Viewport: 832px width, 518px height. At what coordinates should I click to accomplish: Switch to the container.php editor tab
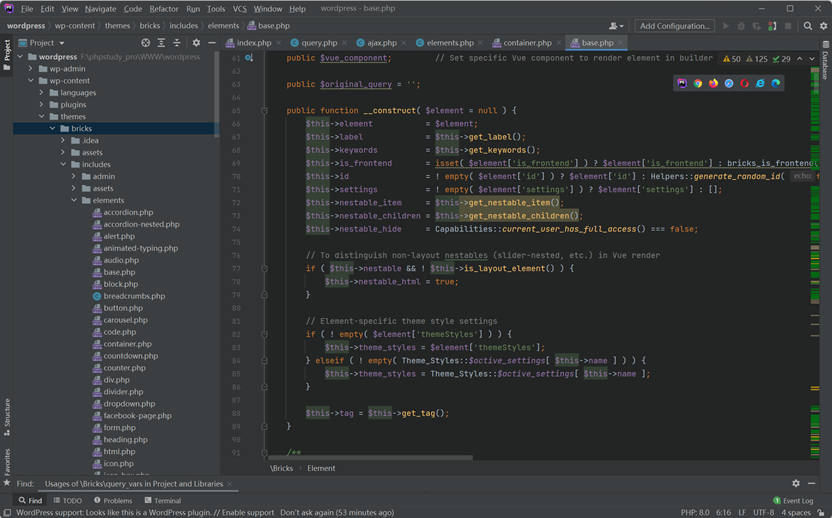(x=527, y=43)
